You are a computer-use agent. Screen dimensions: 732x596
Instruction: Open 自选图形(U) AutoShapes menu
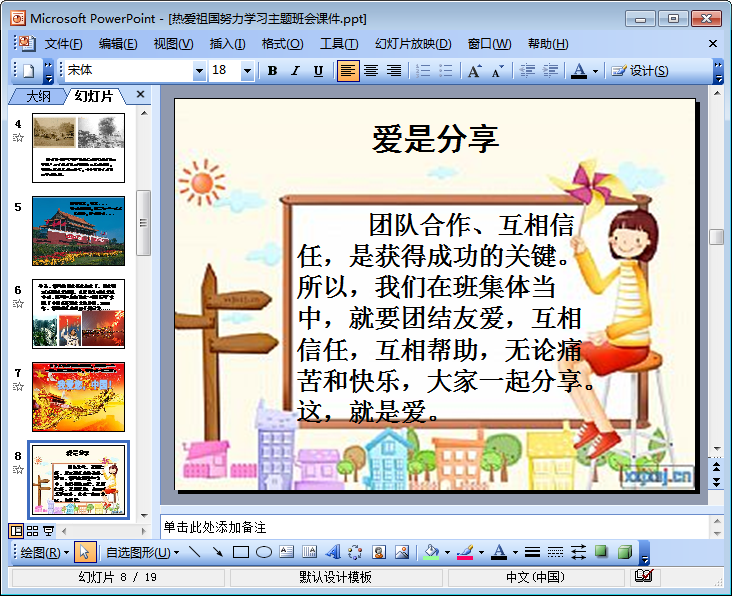(x=142, y=553)
